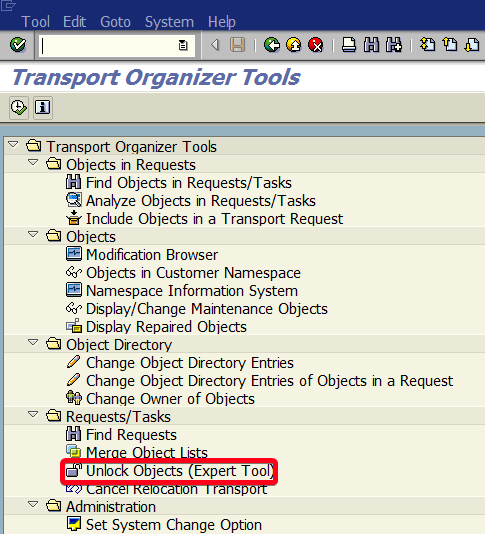Click the Execute clock icon

click(18, 108)
